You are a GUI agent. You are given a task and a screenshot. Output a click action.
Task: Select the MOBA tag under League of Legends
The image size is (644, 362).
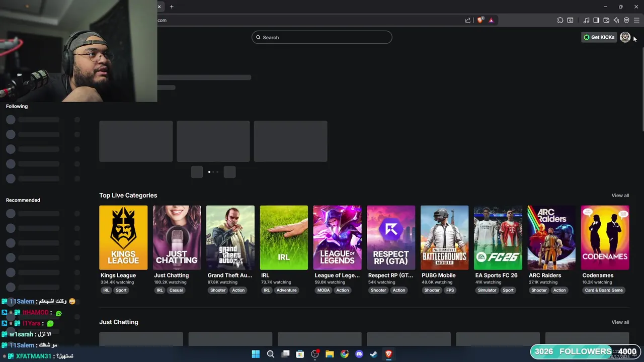[x=324, y=290]
